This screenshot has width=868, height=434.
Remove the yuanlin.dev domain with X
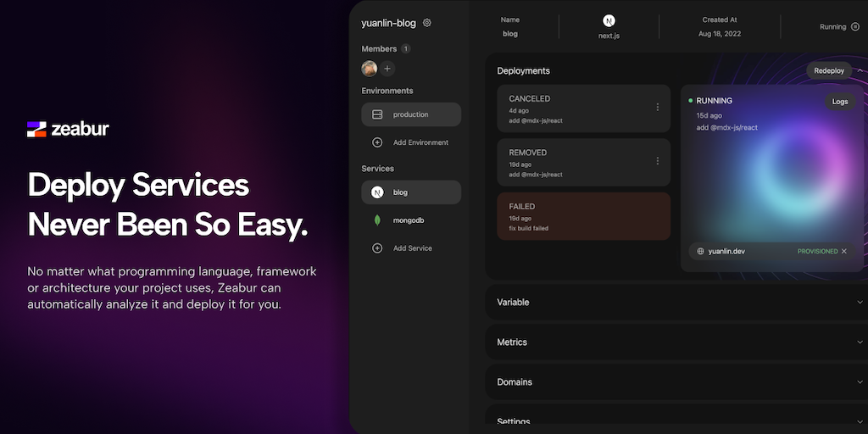click(x=844, y=252)
